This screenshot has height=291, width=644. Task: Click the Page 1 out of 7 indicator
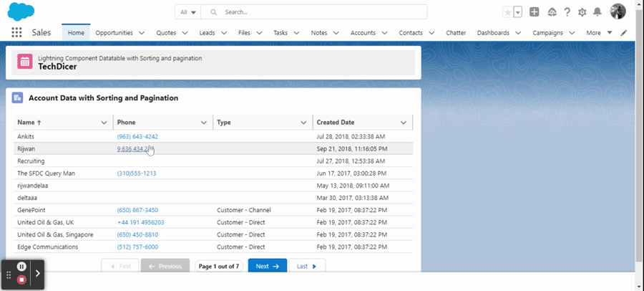218,267
